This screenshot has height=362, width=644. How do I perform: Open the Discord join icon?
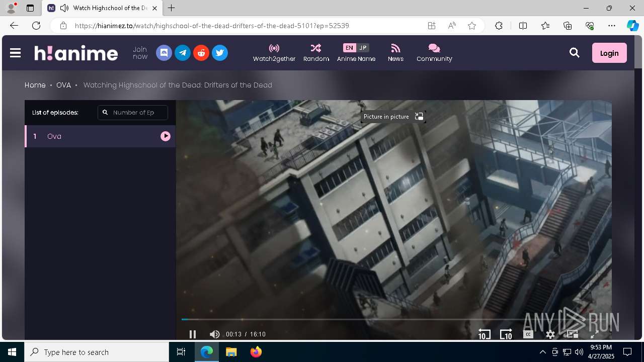pos(164,53)
